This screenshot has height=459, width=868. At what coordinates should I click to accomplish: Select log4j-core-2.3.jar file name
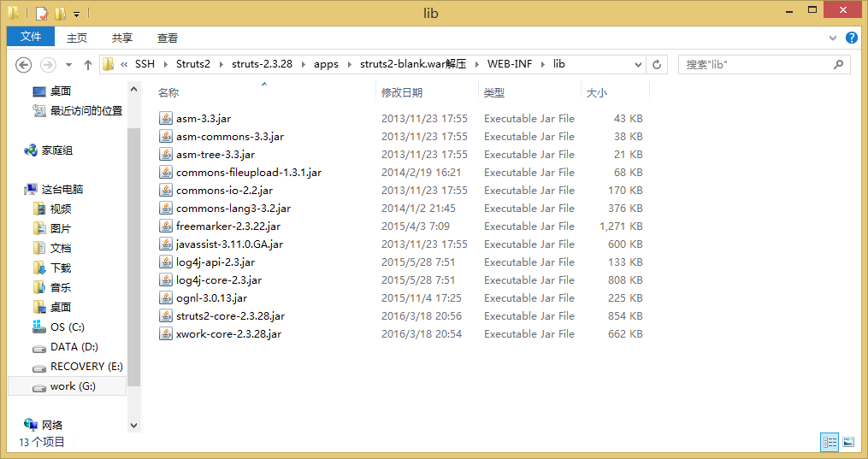coord(219,280)
